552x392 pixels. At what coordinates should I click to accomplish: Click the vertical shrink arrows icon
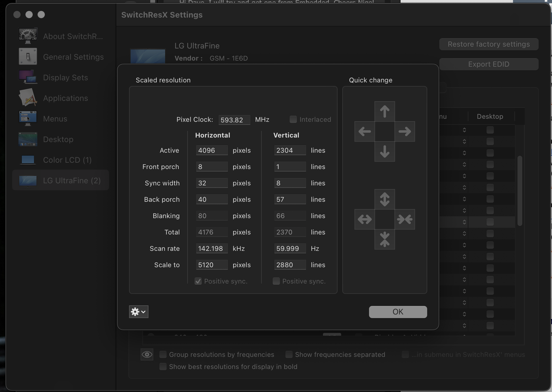[384, 239]
